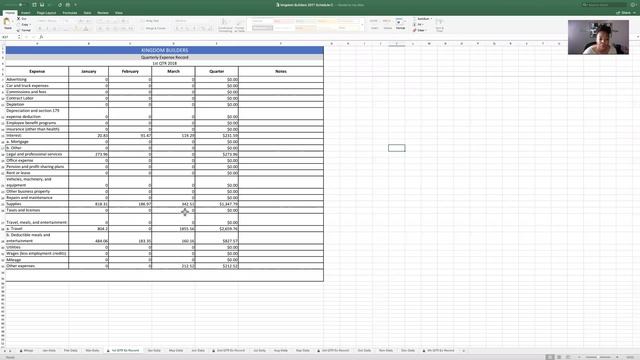The width and height of the screenshot is (640, 360).
Task: Click the zoom slider in status bar
Action: [x=598, y=357]
